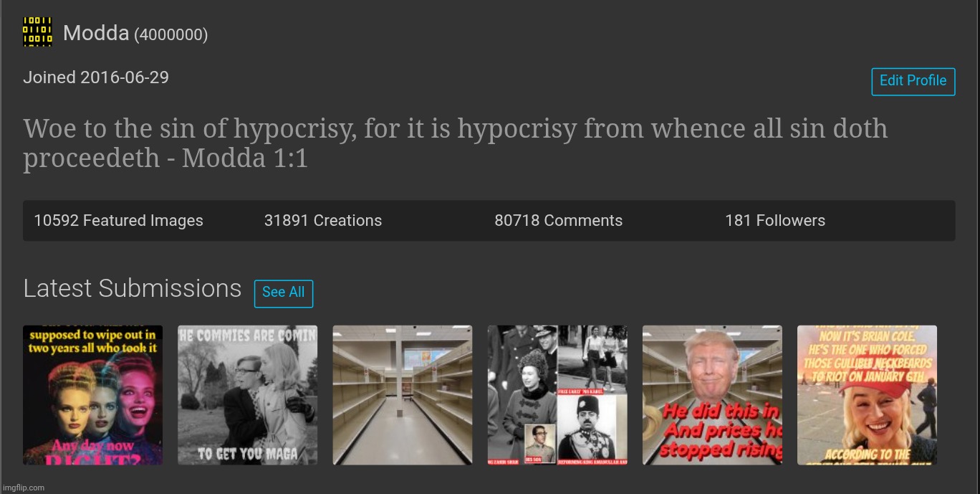Open the historical photo collage thumbnail

tap(557, 395)
